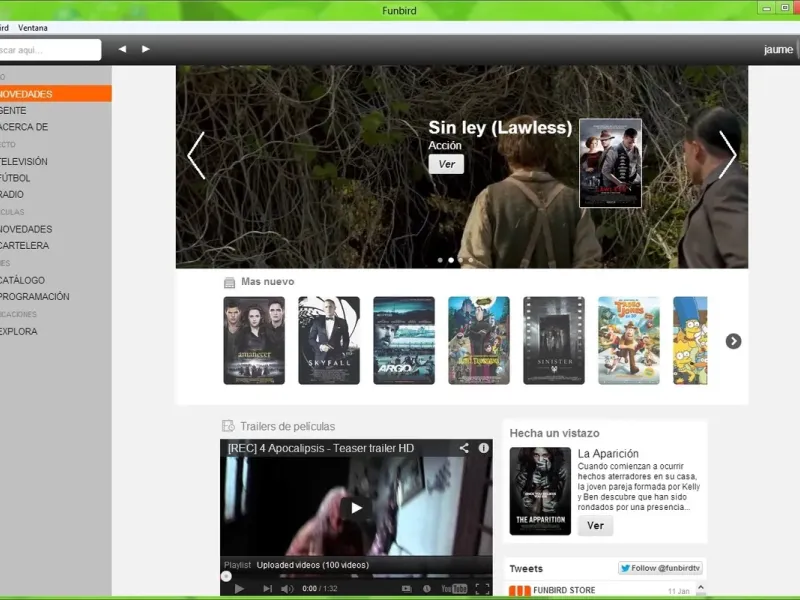Click the jaume user name
Screen dimensions: 800x600
click(778, 49)
